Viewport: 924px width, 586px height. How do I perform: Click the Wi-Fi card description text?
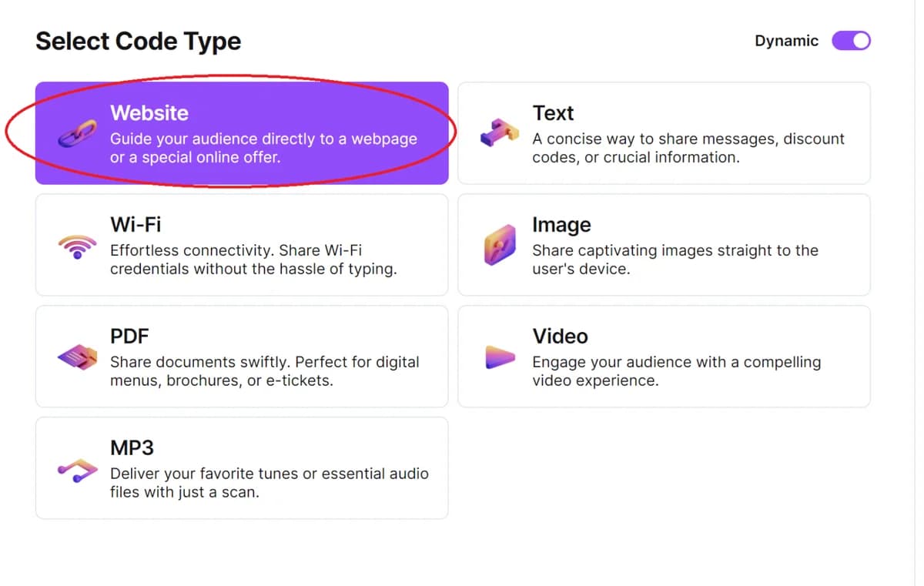(246, 258)
